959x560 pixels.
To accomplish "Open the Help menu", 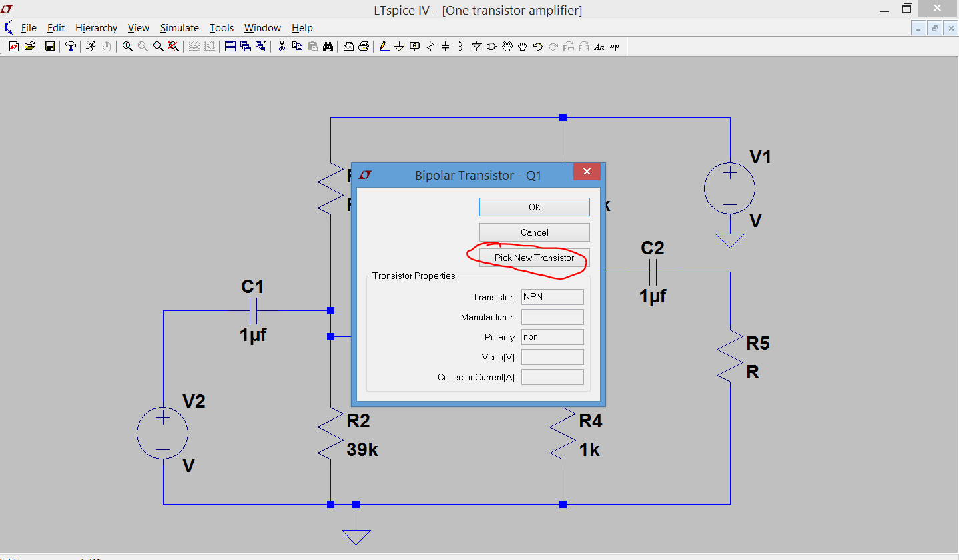I will point(302,28).
